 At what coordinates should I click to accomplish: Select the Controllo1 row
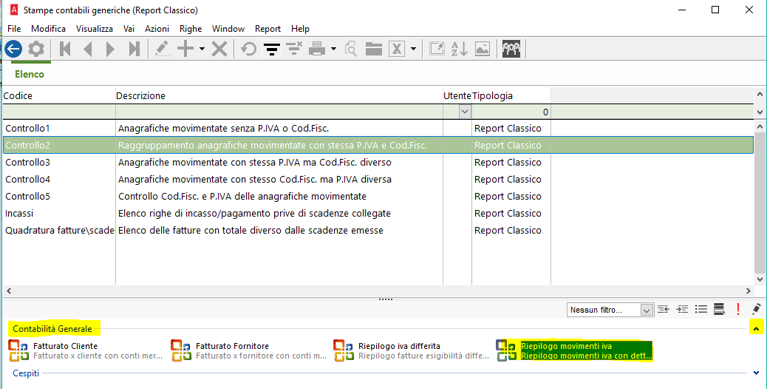378,129
